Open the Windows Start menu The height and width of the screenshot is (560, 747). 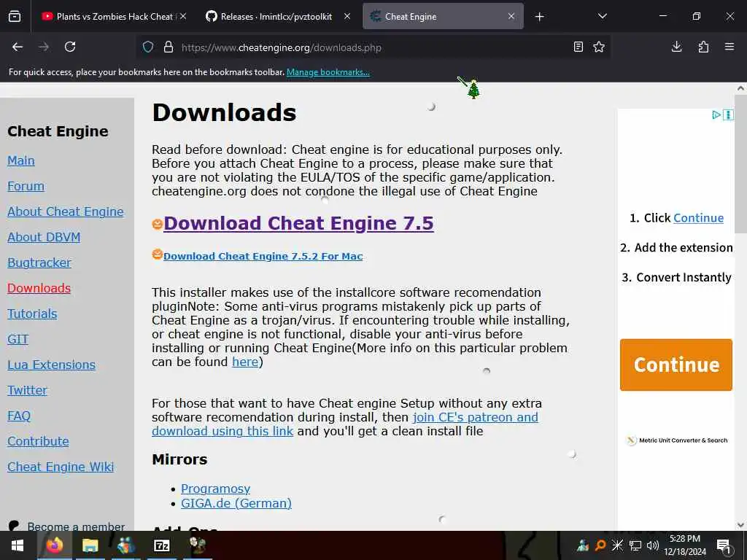[18, 545]
